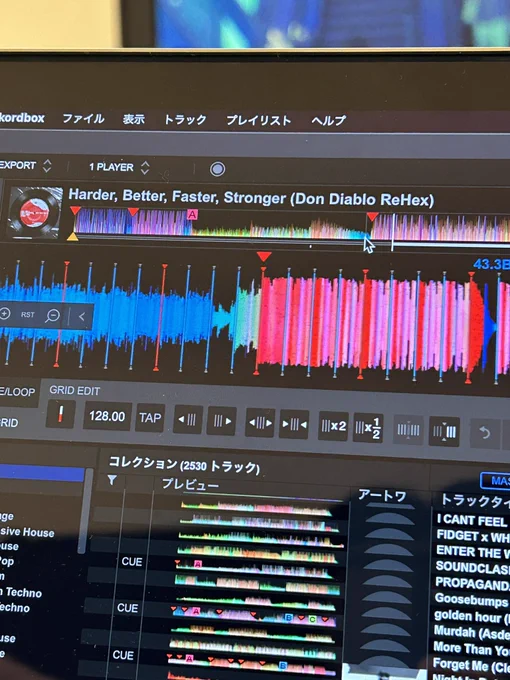Click the preview waveform with hot cues A, B, C
Screen dimensions: 510x680
[x=255, y=616]
